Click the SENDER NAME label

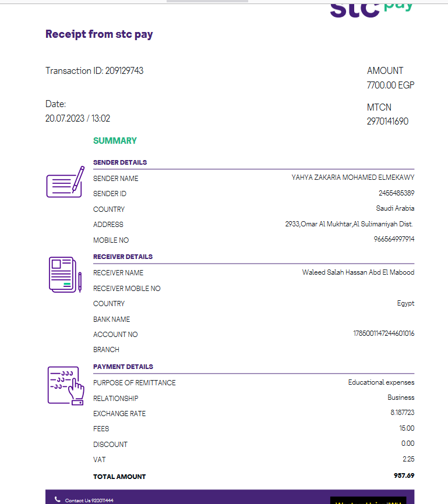[115, 179]
